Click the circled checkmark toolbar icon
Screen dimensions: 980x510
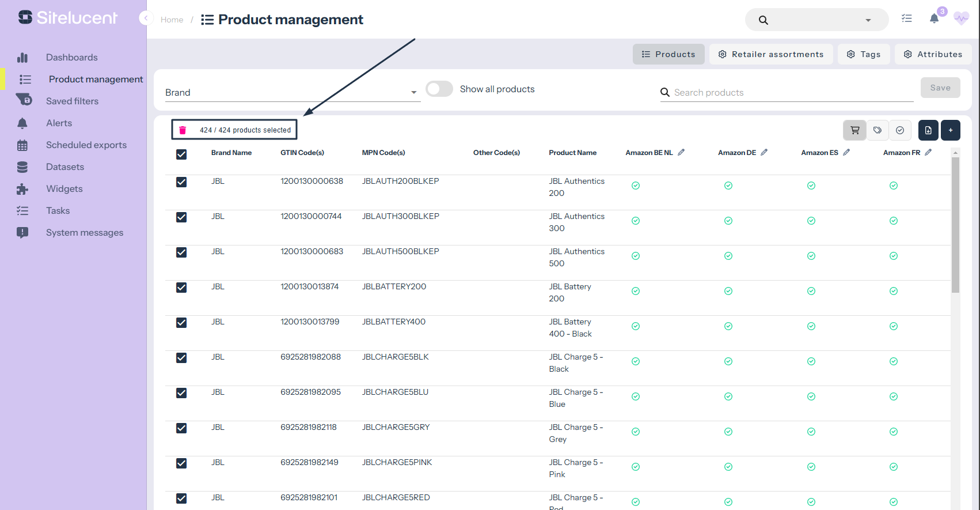(x=899, y=130)
